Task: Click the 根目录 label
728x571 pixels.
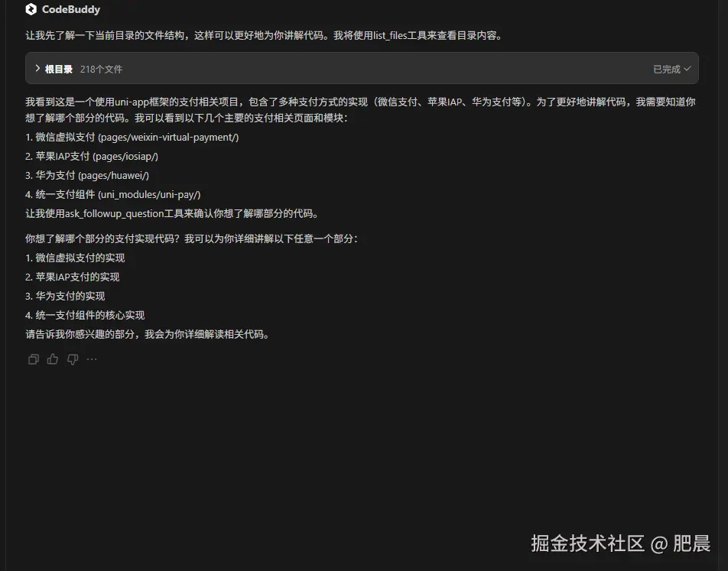Action: 58,69
